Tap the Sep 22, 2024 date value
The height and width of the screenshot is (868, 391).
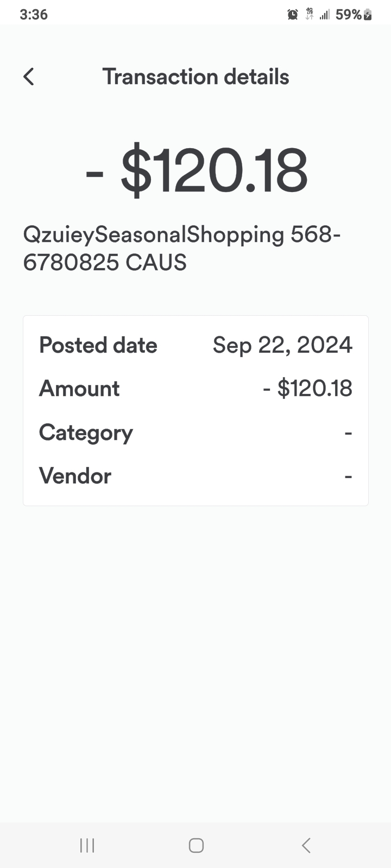(282, 346)
